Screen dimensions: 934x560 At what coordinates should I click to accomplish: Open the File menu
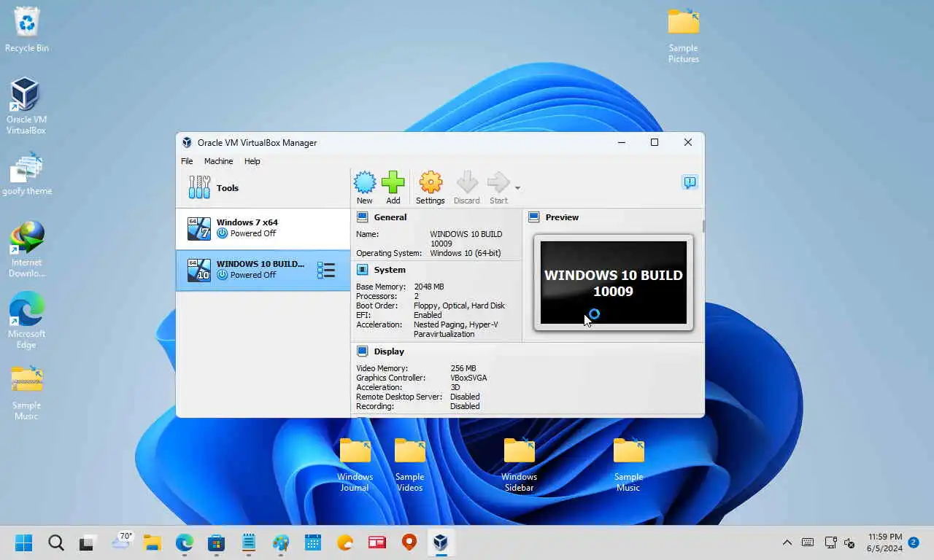pos(187,161)
